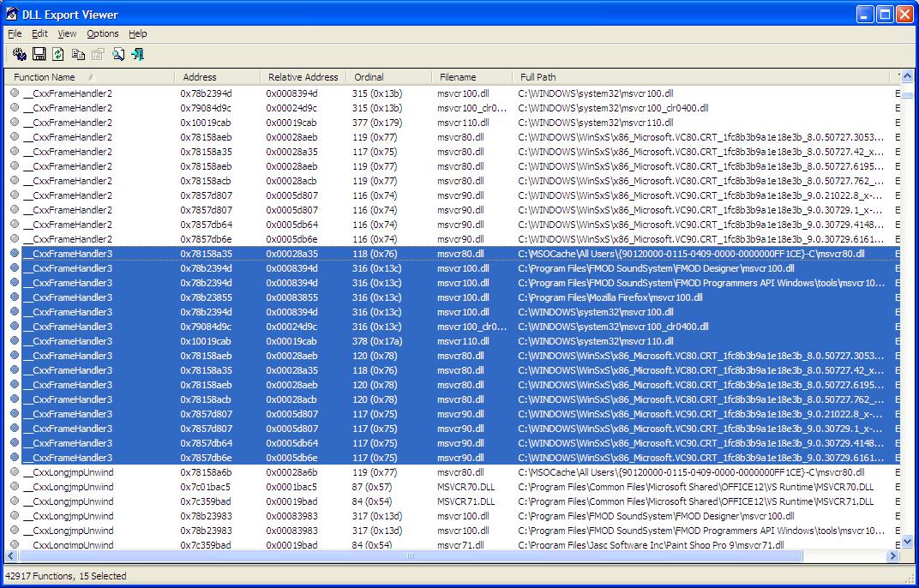The width and height of the screenshot is (919, 588).
Task: Click the vertical scrollbar down arrow
Action: 909,542
